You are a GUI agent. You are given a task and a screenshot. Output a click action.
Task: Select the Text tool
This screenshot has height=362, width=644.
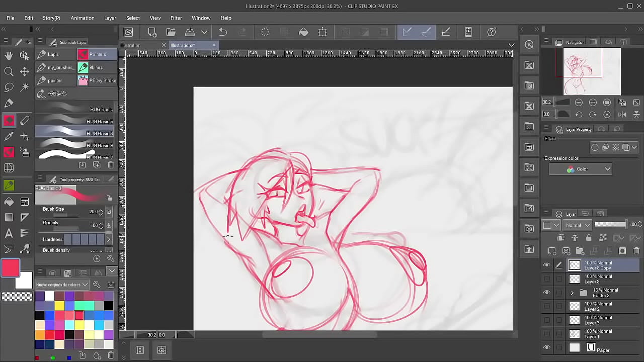[9, 233]
